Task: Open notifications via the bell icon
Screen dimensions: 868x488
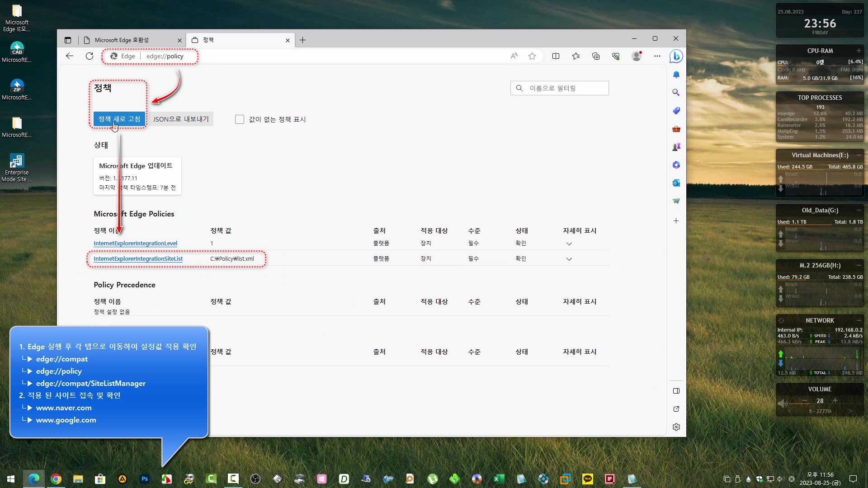Action: pos(676,75)
